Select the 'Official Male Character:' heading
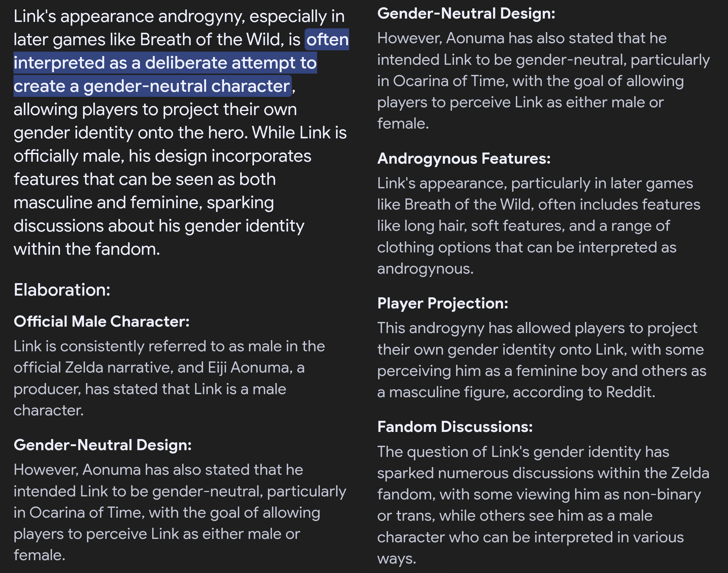 click(x=102, y=322)
